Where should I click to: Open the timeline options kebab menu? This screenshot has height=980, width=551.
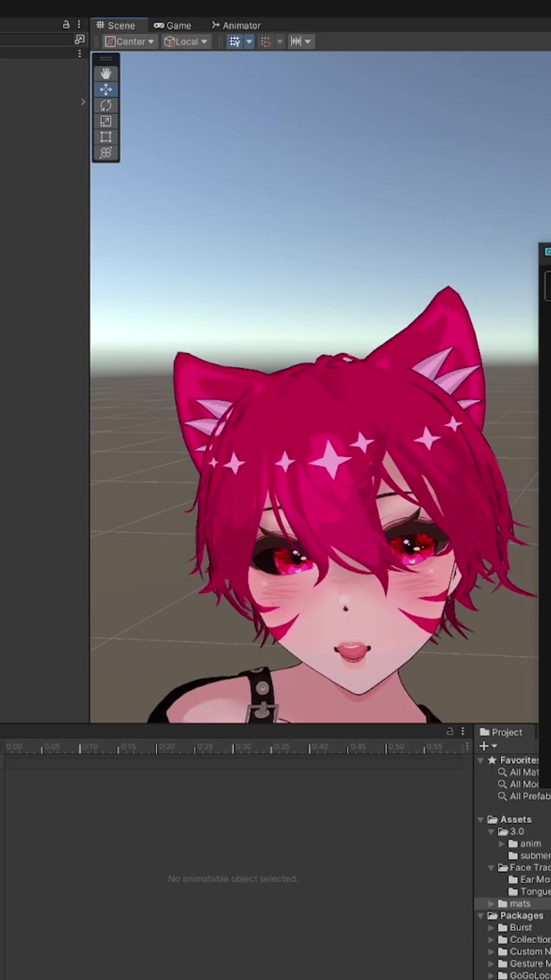467,746
